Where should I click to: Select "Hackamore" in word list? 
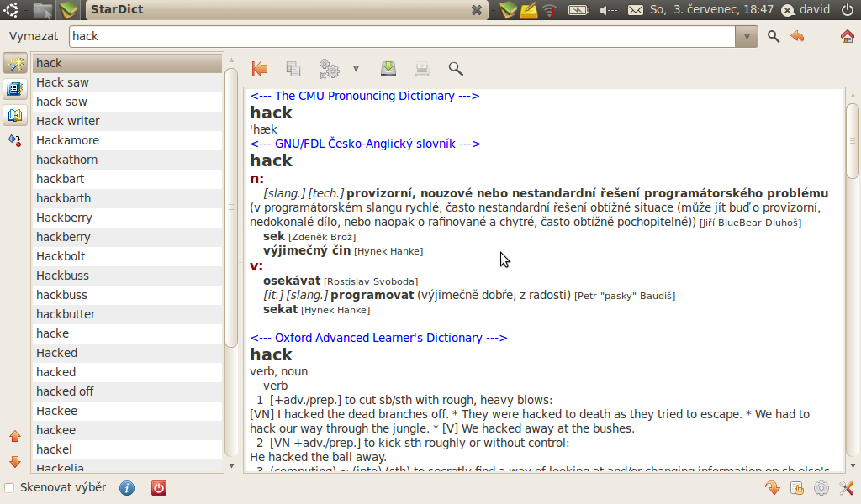pos(128,140)
